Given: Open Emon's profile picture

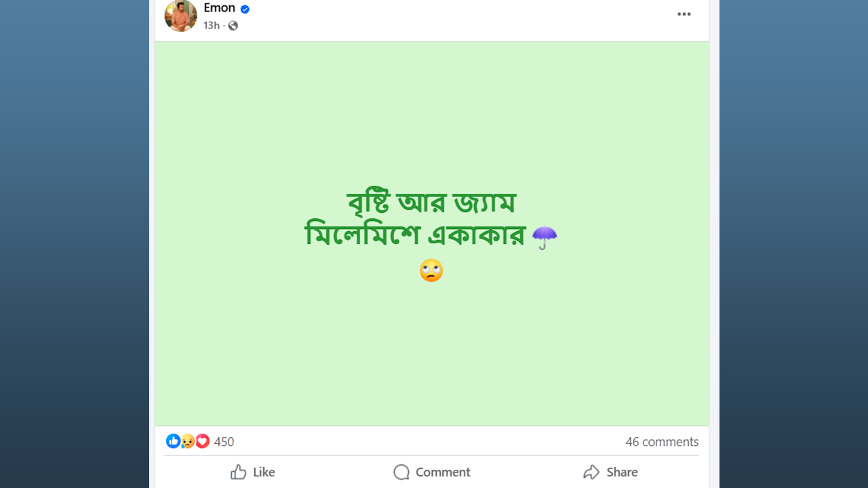Looking at the screenshot, I should (x=180, y=16).
